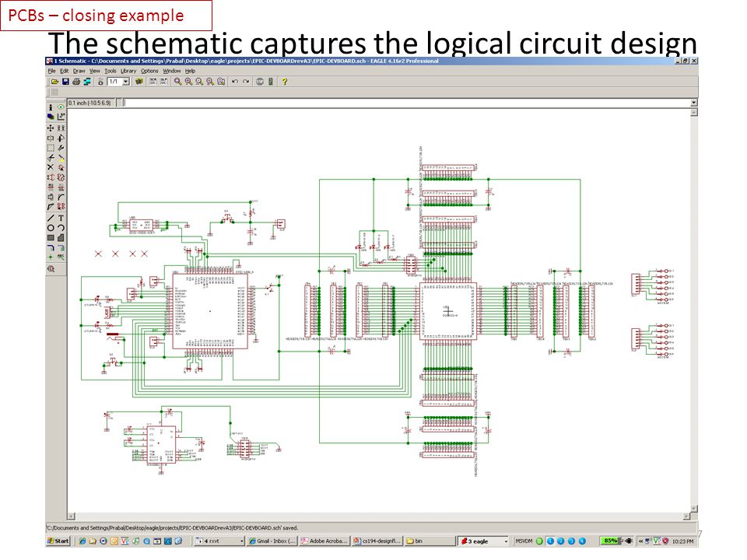Select the filled Rectangle tool

pos(51,238)
